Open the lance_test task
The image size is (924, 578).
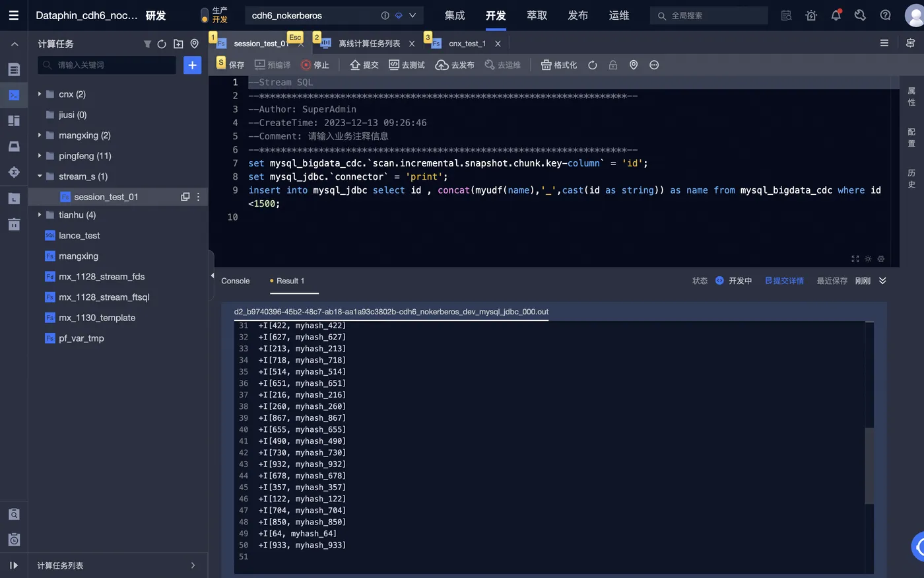(79, 235)
